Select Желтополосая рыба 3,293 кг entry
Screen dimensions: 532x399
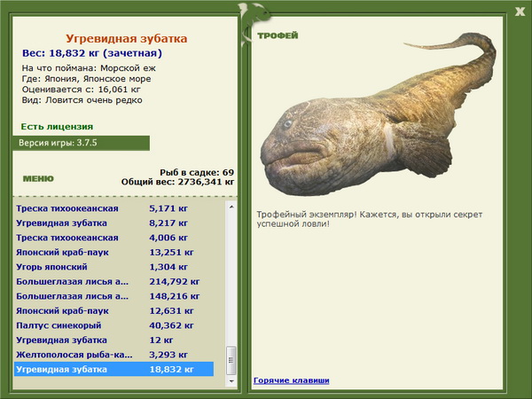114,354
